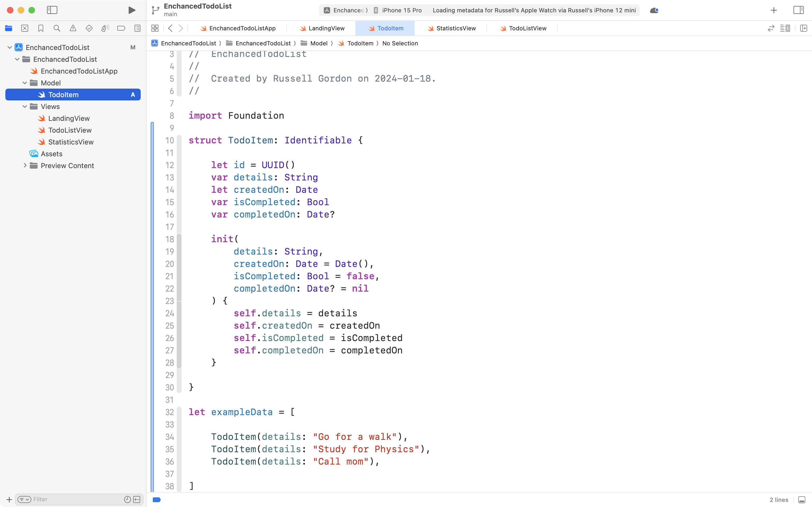Open the Project navigator folder icon

tap(8, 28)
